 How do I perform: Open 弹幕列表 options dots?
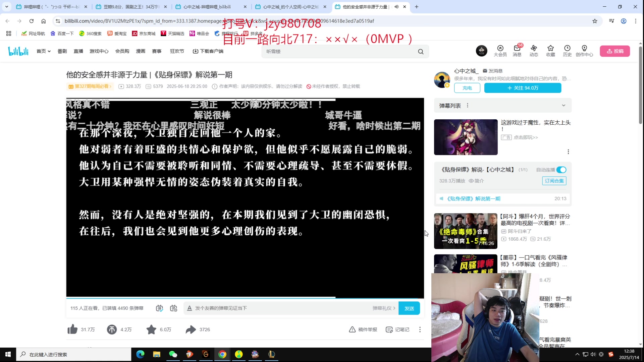(468, 106)
